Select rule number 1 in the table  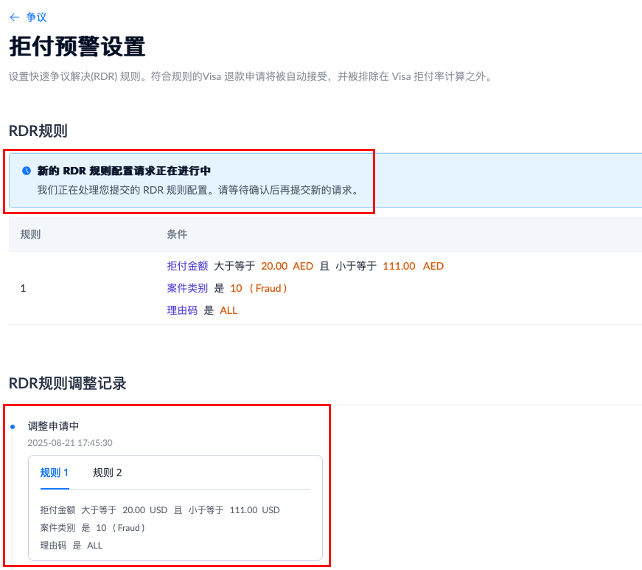[23, 288]
